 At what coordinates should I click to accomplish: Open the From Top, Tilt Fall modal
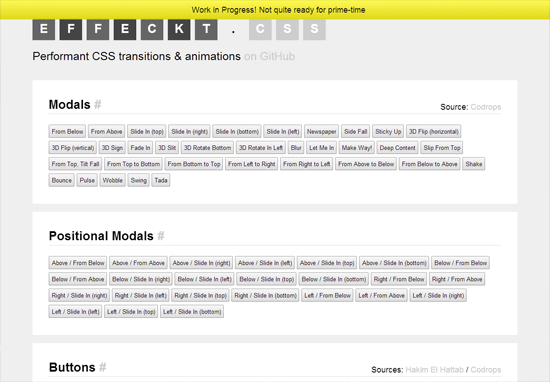tap(75, 164)
